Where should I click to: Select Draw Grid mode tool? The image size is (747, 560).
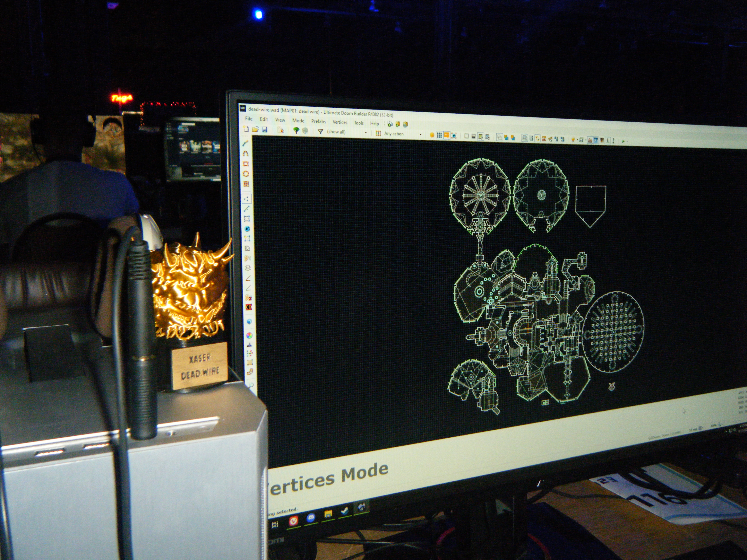246,184
